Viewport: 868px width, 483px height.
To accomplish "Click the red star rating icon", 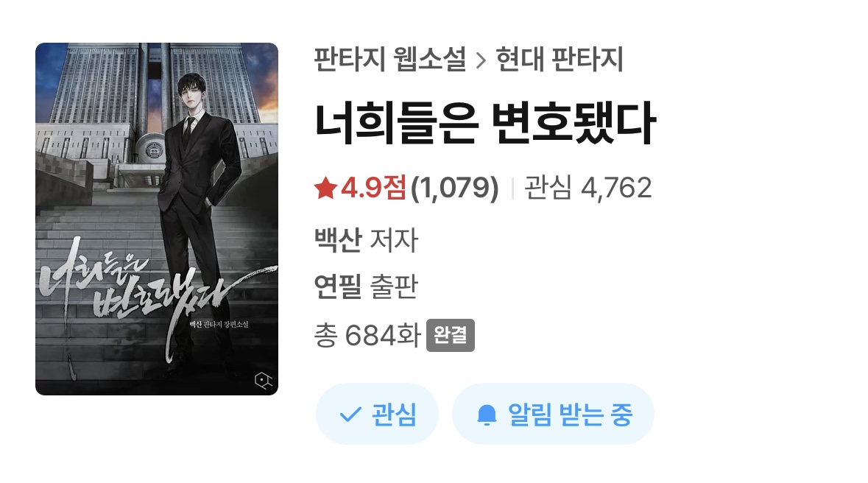I will (x=325, y=188).
